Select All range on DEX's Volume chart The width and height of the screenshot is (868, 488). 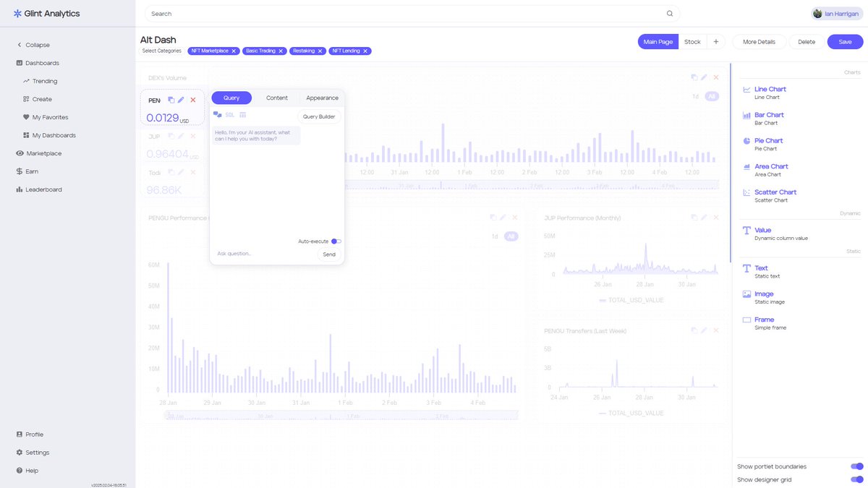(x=712, y=96)
